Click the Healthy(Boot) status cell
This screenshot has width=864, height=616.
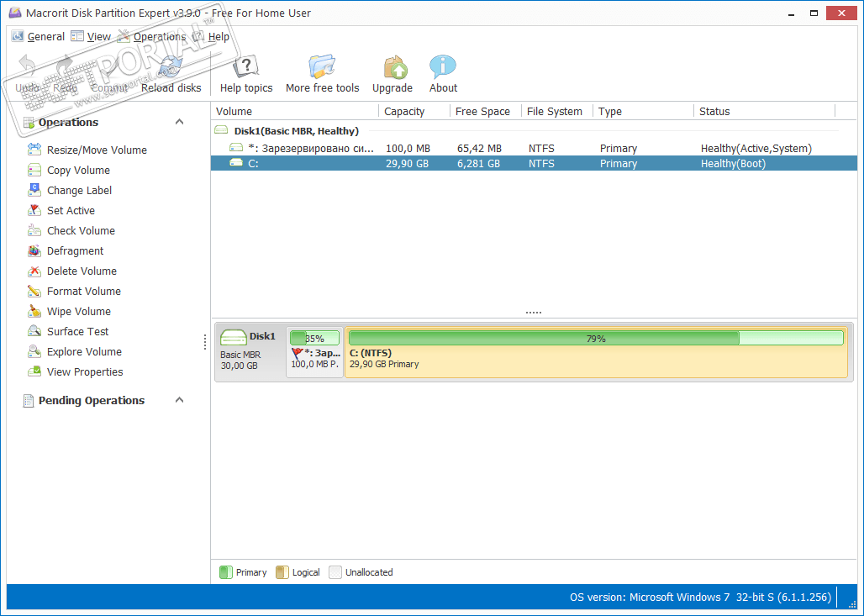pos(733,164)
